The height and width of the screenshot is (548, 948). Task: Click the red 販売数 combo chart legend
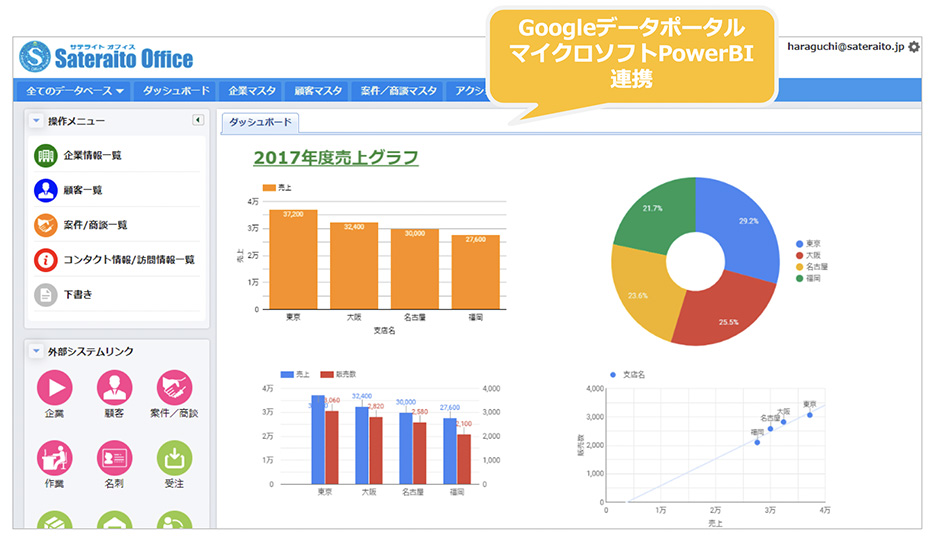pyautogui.click(x=338, y=374)
